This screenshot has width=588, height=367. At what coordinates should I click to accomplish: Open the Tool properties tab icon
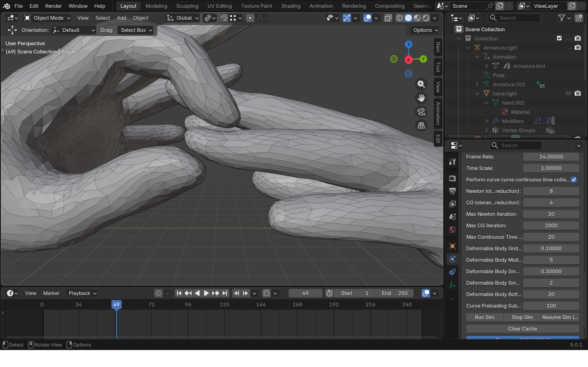(x=452, y=162)
